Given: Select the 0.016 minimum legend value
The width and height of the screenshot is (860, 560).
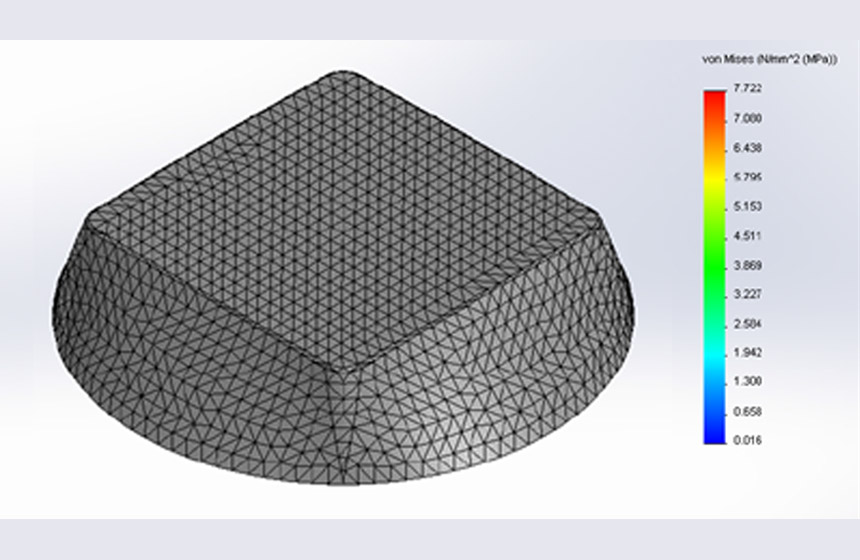Looking at the screenshot, I should click(748, 440).
